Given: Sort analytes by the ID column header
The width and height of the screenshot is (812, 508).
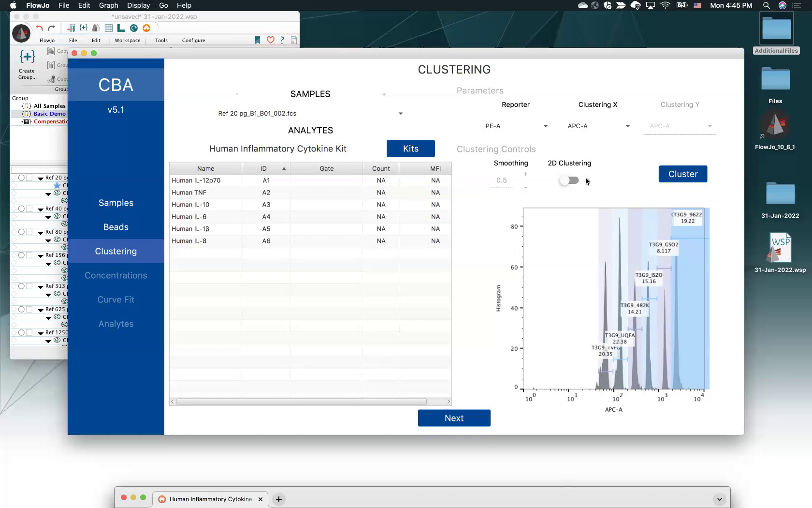Looking at the screenshot, I should 266,168.
